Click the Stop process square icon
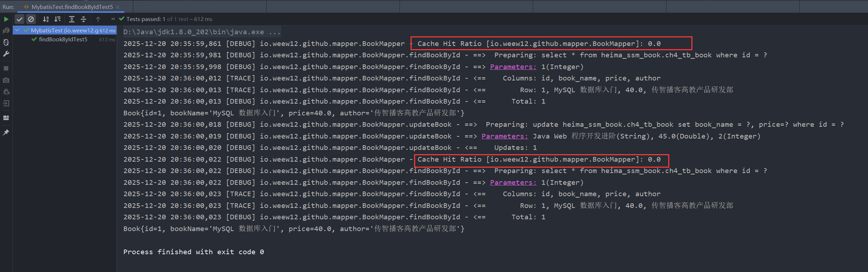Image resolution: width=868 pixels, height=272 pixels. 6,68
